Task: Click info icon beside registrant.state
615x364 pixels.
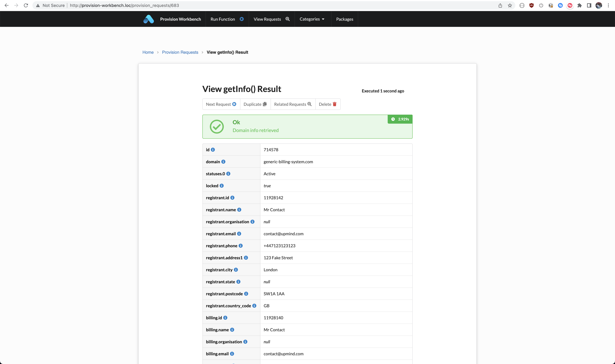Action: (x=238, y=282)
